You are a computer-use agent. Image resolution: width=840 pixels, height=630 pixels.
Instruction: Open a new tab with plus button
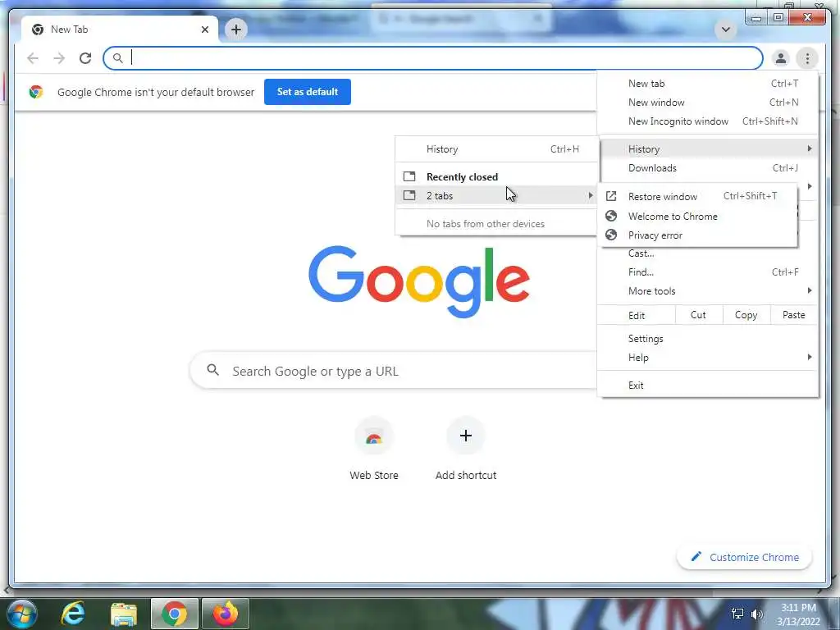(235, 30)
